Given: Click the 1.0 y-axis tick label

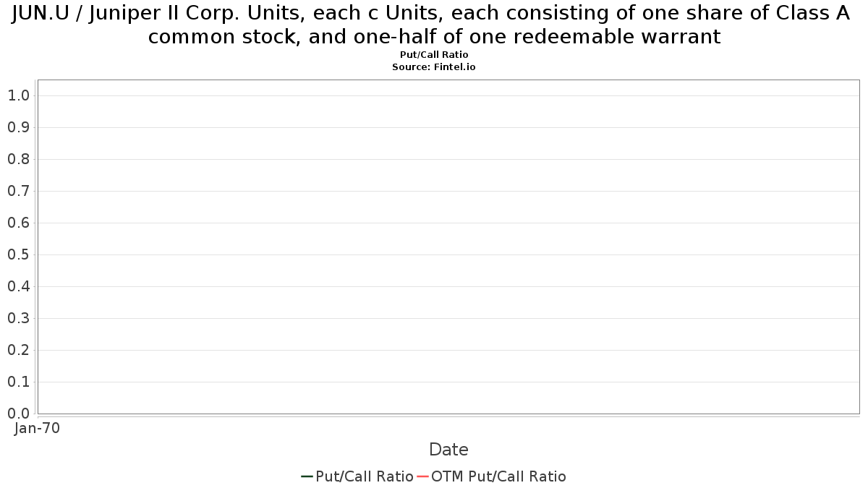Looking at the screenshot, I should 18,95.
